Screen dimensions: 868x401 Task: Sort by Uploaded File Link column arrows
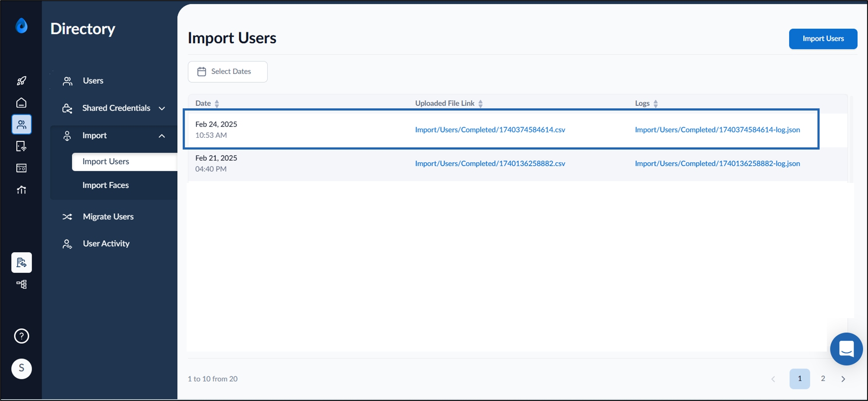480,104
